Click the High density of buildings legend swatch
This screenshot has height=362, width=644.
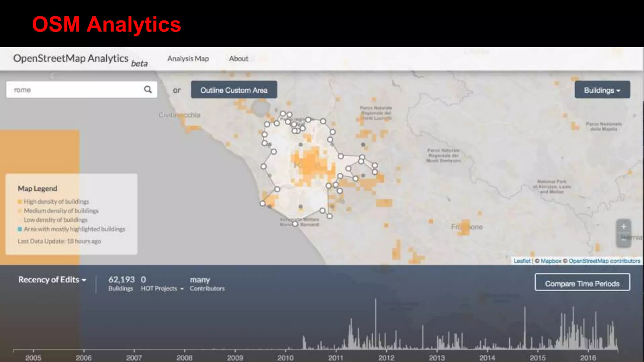20,202
